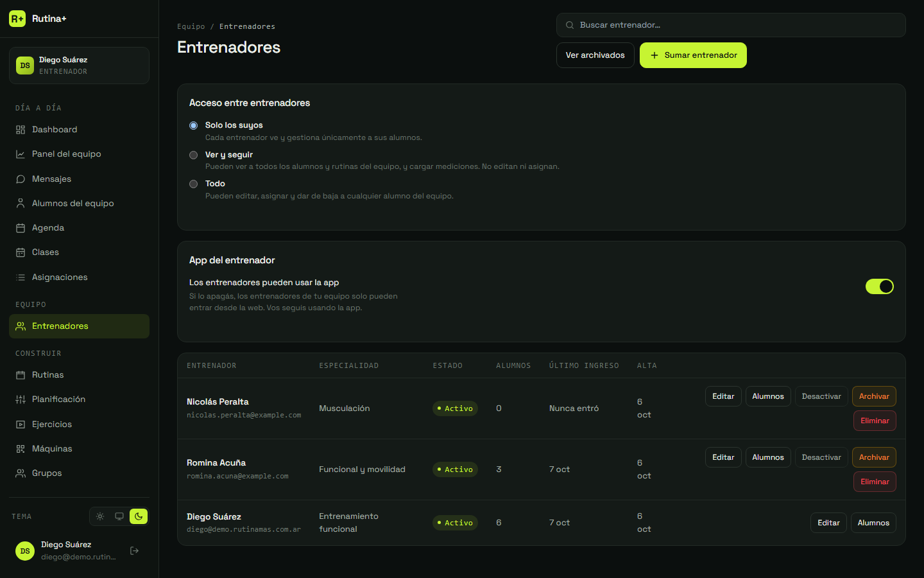Delete Nicolás Peralta
This screenshot has height=578, width=924.
click(x=875, y=421)
